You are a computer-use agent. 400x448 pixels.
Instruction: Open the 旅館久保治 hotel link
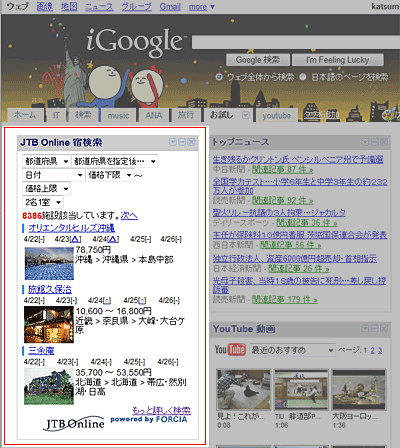(50, 289)
